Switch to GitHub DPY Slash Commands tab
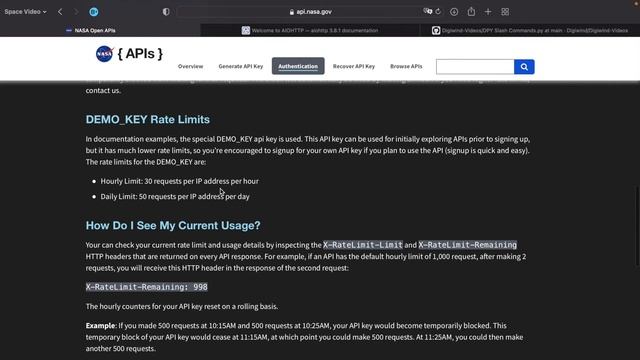This screenshot has width=640, height=360. tap(530, 30)
